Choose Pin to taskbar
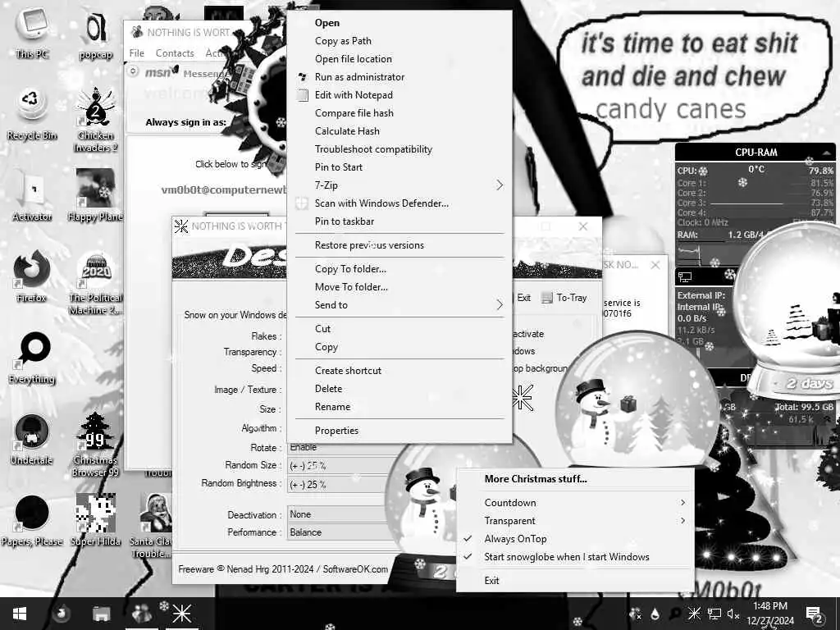Image resolution: width=840 pixels, height=630 pixels. pyautogui.click(x=399, y=221)
